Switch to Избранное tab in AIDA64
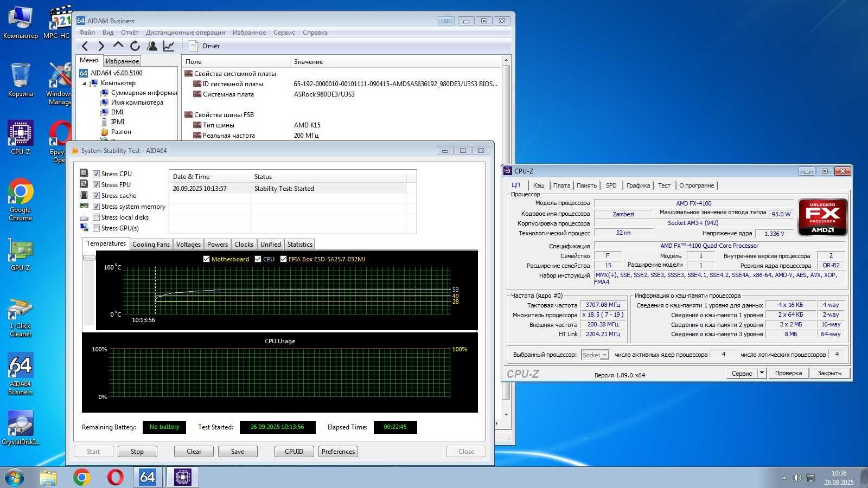Image resolution: width=868 pixels, height=488 pixels. point(122,61)
